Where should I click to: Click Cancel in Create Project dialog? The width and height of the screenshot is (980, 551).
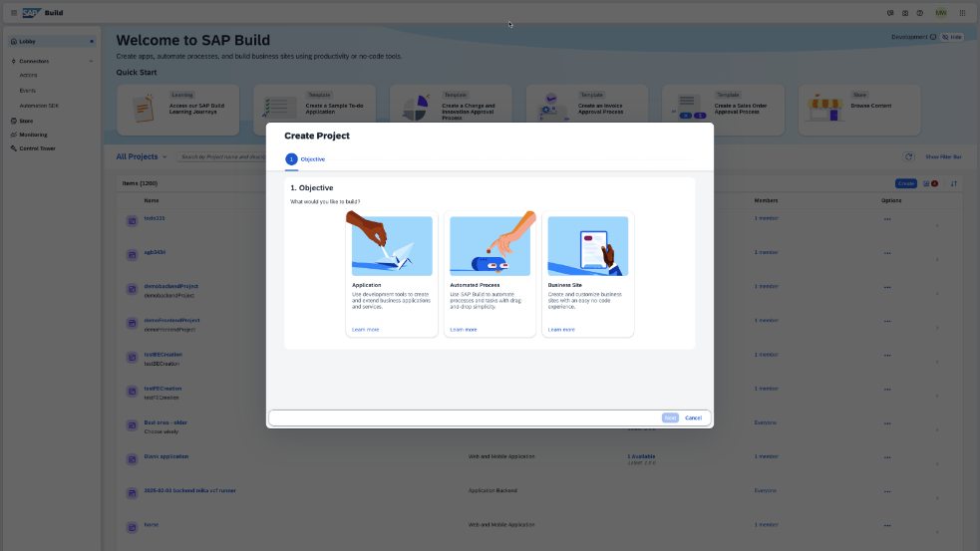coord(693,417)
